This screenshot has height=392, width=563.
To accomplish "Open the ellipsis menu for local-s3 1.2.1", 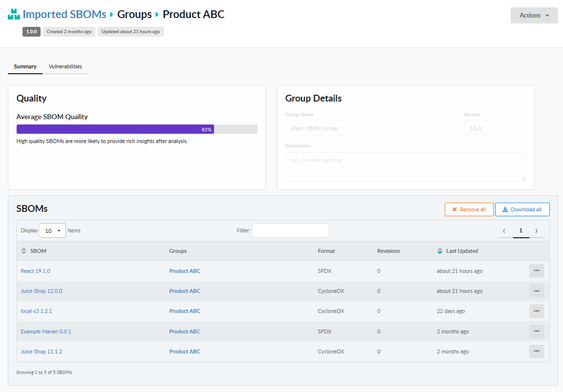I will point(536,311).
